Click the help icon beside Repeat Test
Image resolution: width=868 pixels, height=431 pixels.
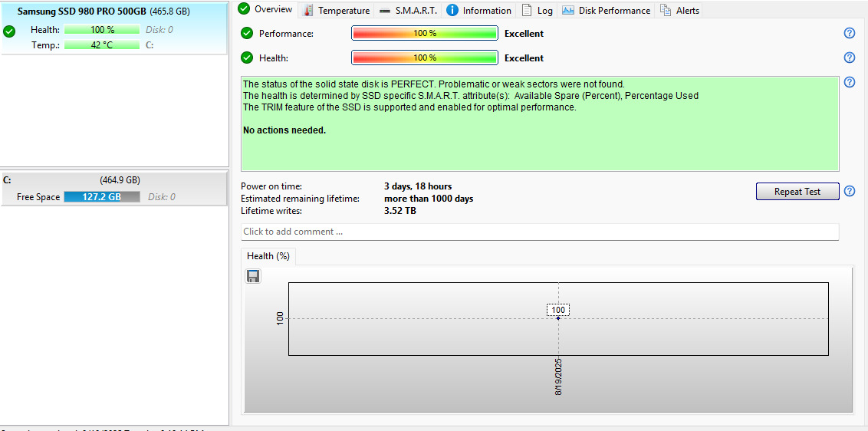coord(850,191)
